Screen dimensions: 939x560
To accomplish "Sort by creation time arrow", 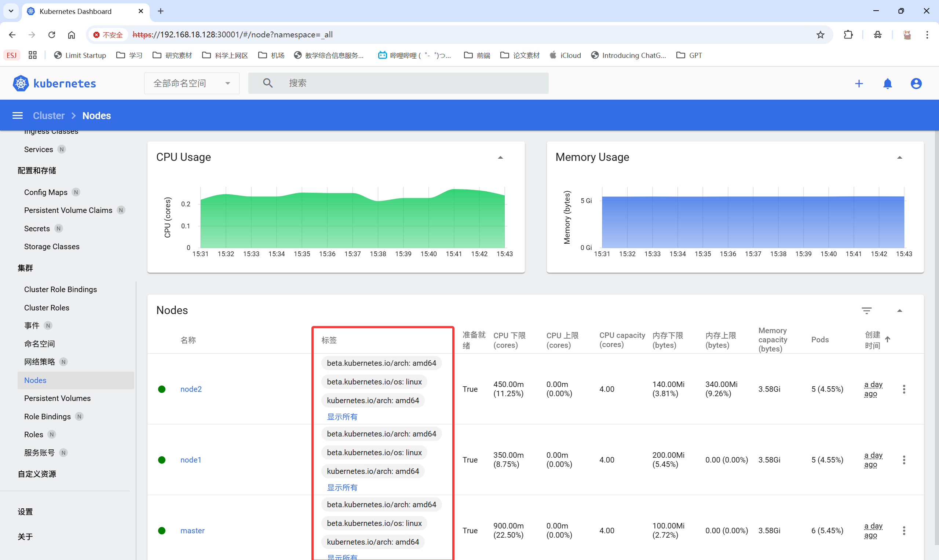I will coord(888,340).
